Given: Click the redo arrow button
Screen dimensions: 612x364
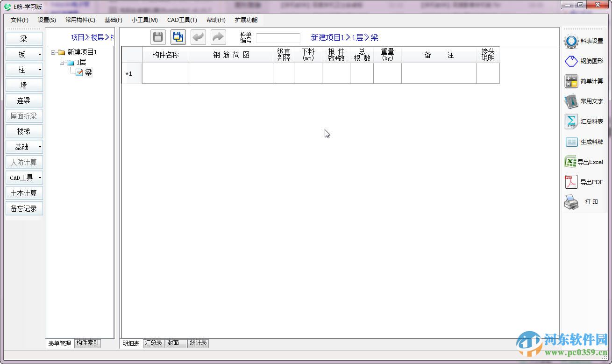Looking at the screenshot, I should click(x=218, y=37).
